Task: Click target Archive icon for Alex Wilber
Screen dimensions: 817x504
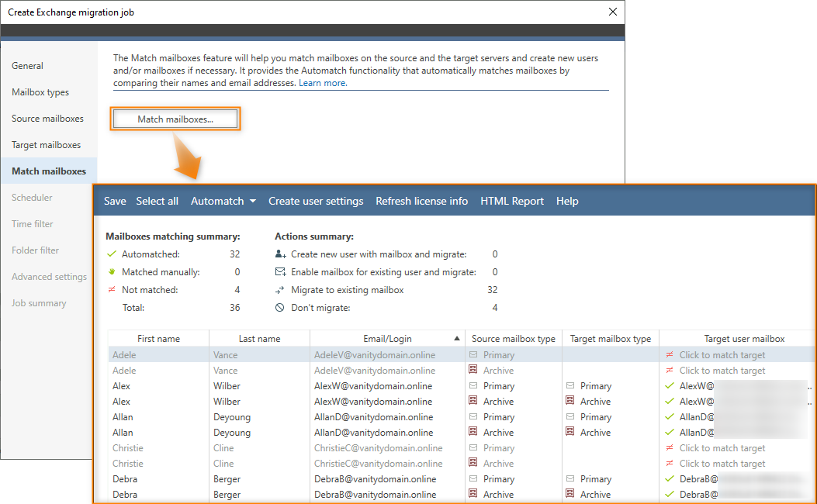Action: pyautogui.click(x=570, y=401)
